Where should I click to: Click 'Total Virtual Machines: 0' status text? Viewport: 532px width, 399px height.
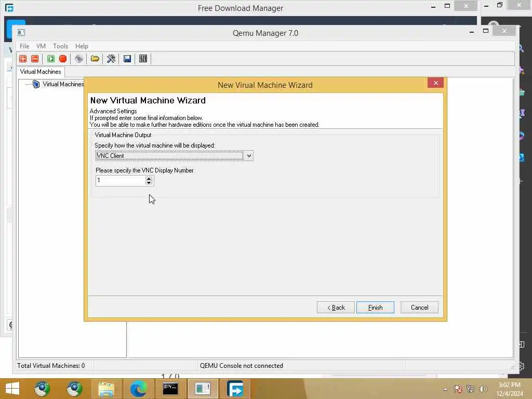51,365
